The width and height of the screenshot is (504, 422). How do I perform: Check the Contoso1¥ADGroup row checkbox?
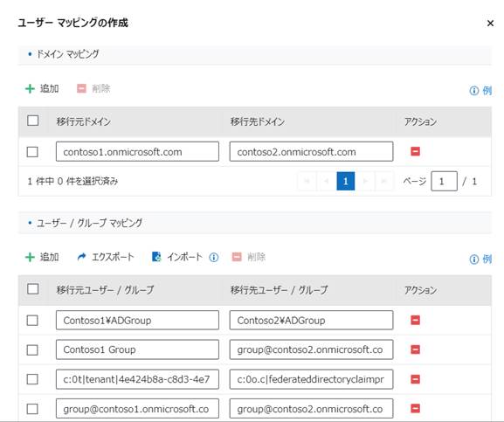(32, 320)
